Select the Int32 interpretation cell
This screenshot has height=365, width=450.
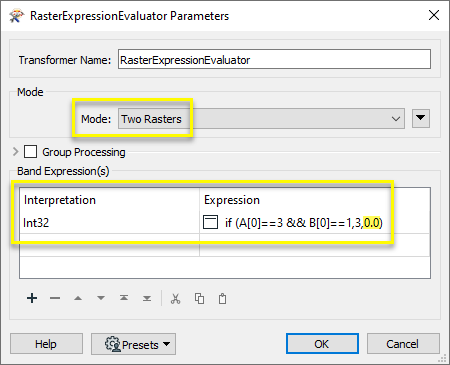(109, 222)
